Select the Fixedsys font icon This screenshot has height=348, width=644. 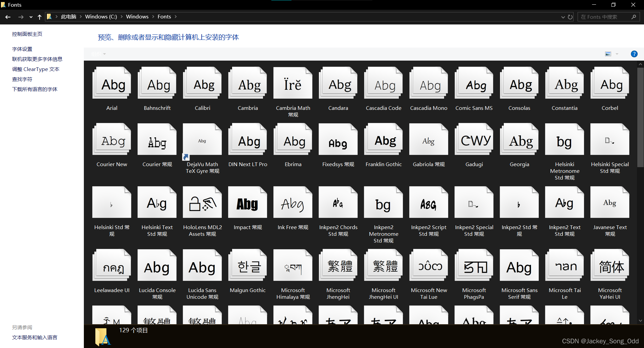click(338, 139)
